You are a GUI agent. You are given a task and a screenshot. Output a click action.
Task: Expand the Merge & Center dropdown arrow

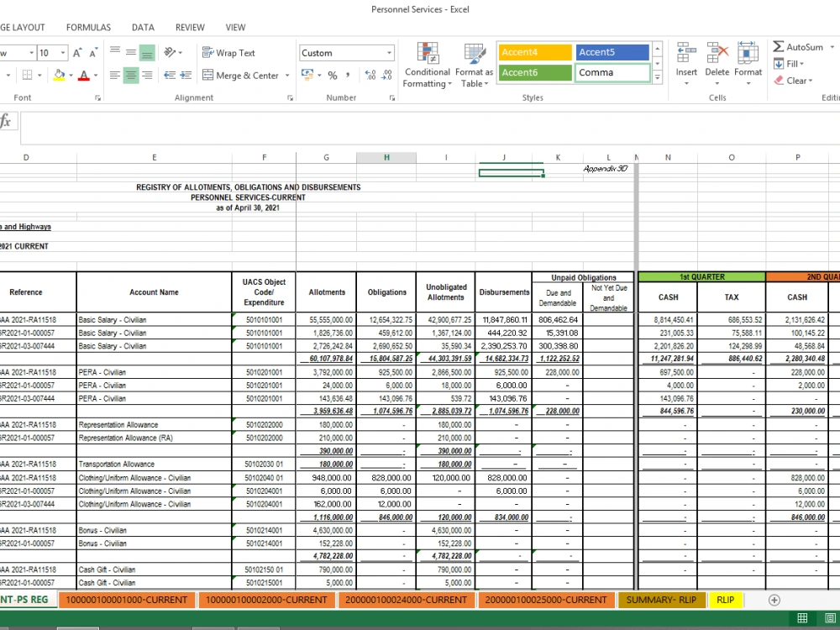pos(287,76)
